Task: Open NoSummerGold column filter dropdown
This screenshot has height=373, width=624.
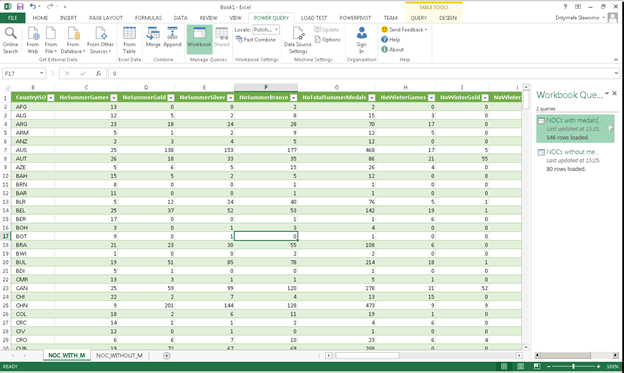Action: [171, 98]
